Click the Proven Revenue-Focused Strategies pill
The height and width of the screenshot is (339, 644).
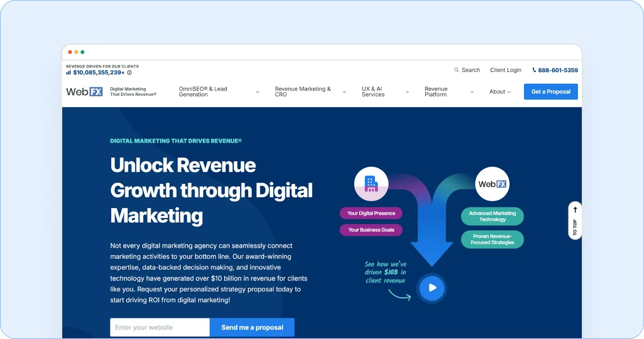[492, 240]
